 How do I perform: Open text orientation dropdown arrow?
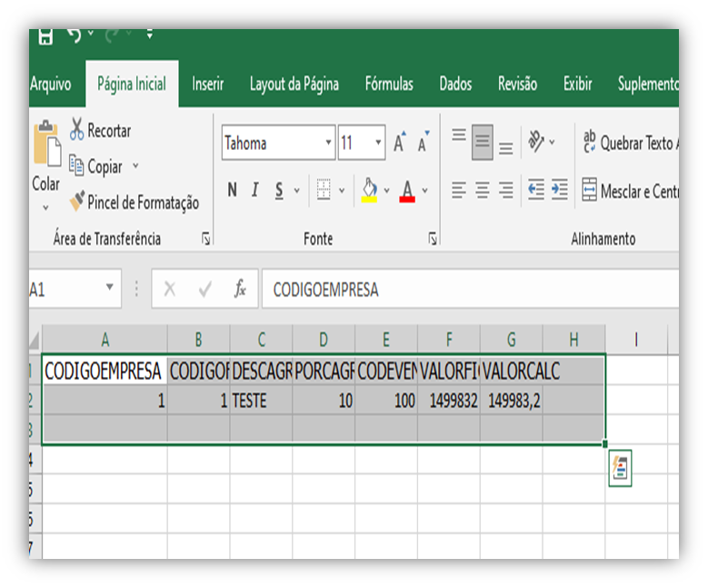pos(552,143)
